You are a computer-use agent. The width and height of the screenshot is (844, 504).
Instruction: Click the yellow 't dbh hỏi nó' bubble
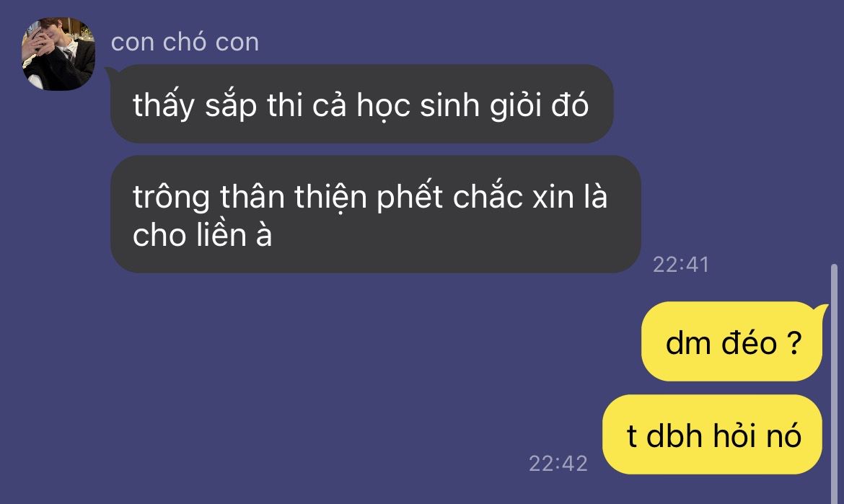[x=712, y=435]
